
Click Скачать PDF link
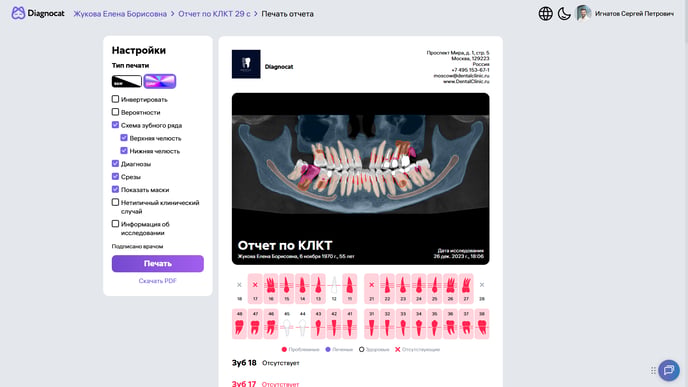(158, 281)
